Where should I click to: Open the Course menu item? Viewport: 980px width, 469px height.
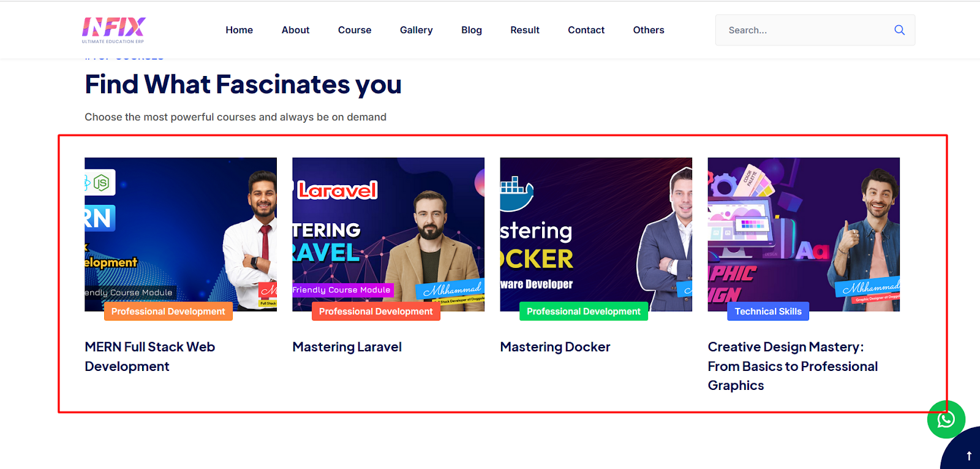click(355, 30)
